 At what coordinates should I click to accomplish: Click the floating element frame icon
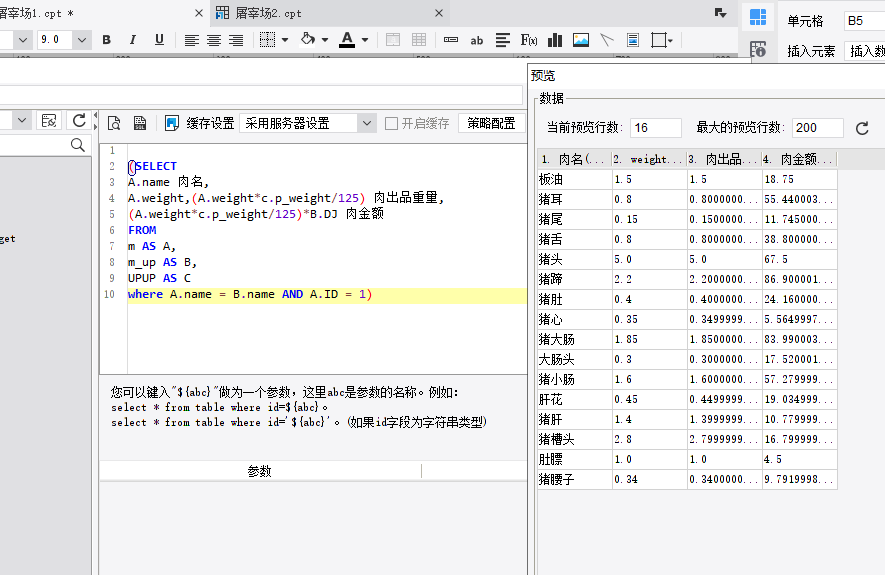coord(658,40)
